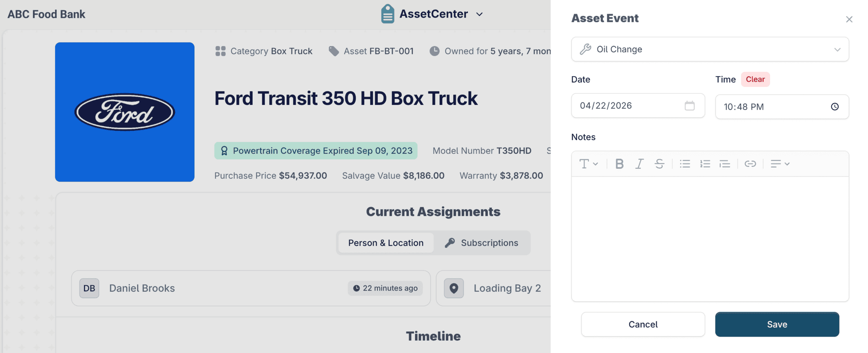This screenshot has width=868, height=353.
Task: Click the ABC Food Bank organization name
Action: tap(46, 14)
